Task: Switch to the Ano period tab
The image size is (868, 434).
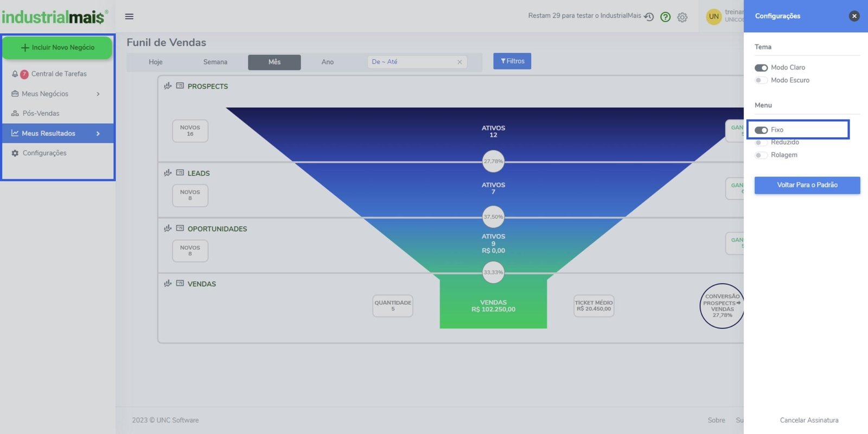Action: [327, 62]
